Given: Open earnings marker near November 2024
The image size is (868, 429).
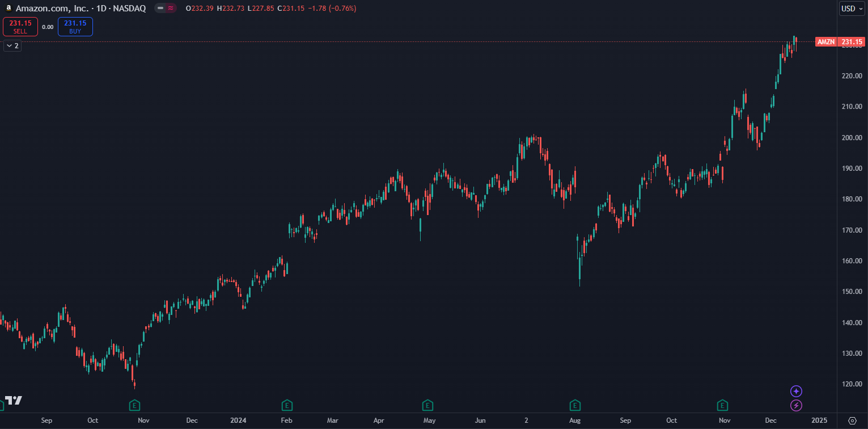Looking at the screenshot, I should (x=722, y=405).
